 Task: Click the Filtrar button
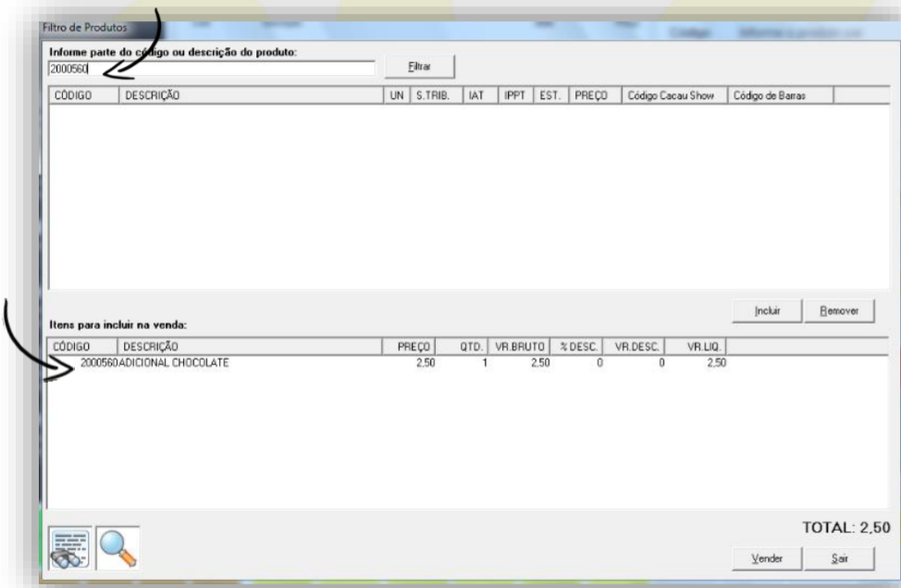419,67
